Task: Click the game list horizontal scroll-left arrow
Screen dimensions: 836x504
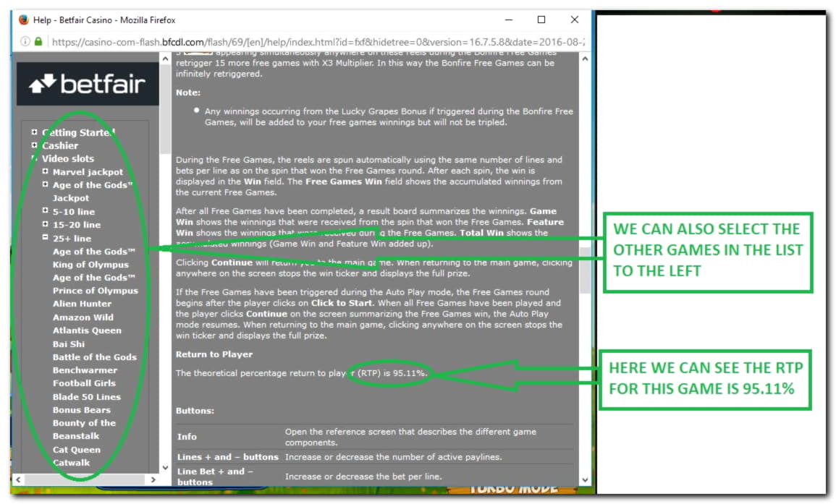Action: (x=19, y=479)
